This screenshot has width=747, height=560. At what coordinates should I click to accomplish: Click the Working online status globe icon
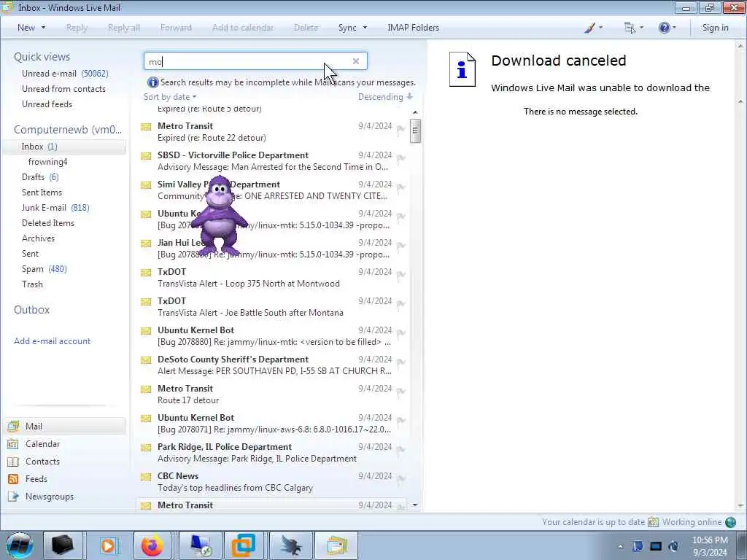tap(730, 522)
